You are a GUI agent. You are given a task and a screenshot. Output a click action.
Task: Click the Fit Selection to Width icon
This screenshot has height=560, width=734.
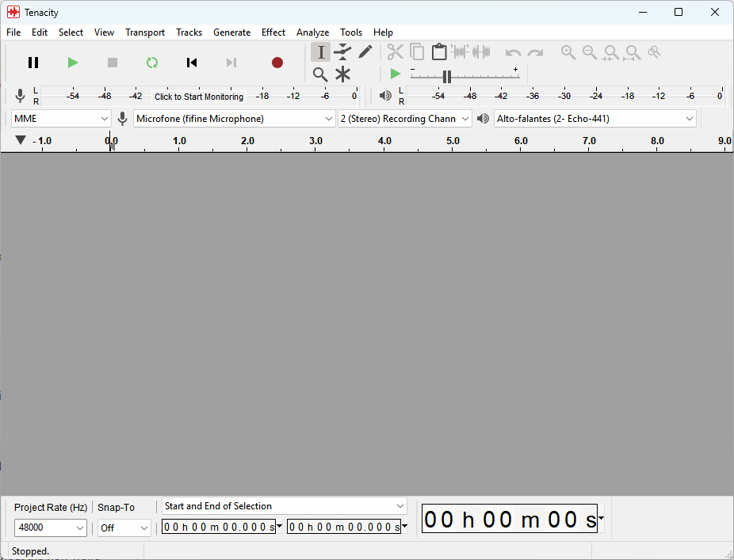pyautogui.click(x=611, y=52)
